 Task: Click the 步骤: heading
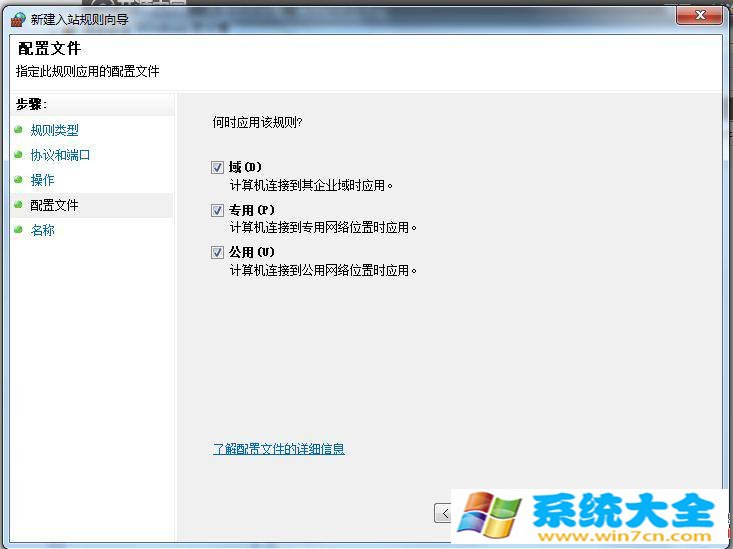click(x=31, y=104)
